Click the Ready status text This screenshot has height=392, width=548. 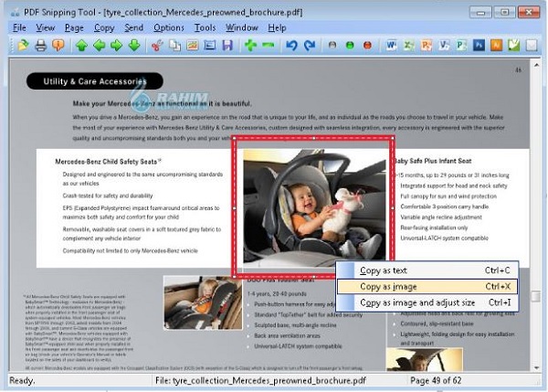[x=22, y=380]
